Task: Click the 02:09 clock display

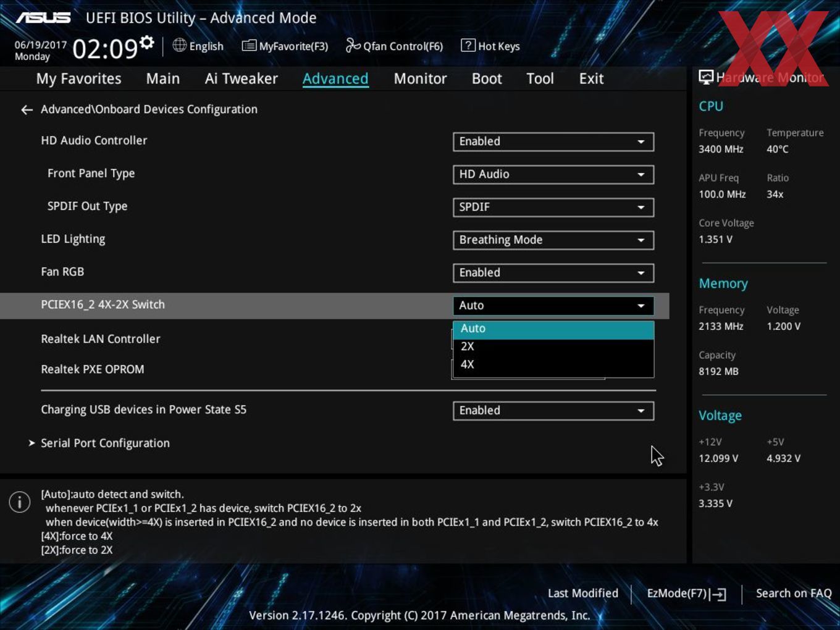Action: (x=105, y=48)
